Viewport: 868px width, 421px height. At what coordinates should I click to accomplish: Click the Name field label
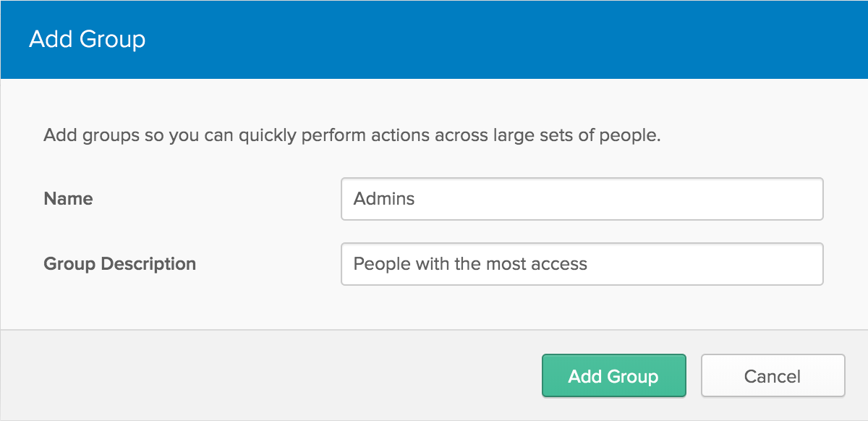(68, 199)
